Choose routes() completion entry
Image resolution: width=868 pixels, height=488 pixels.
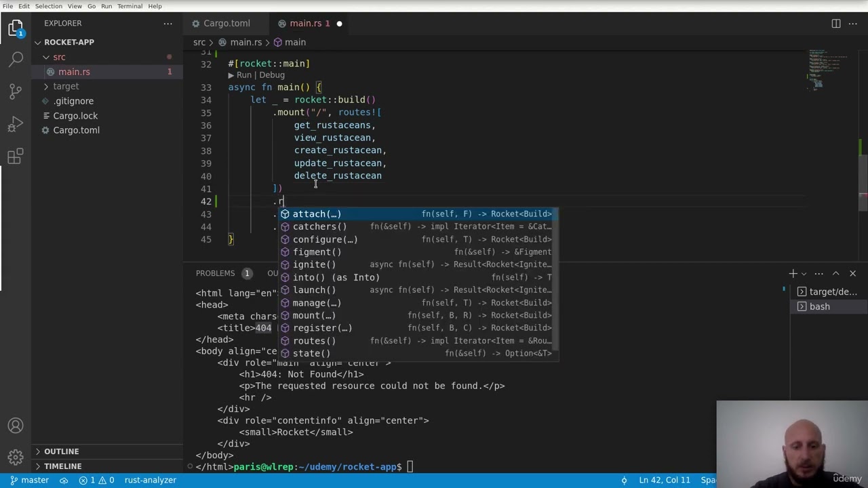(417, 341)
